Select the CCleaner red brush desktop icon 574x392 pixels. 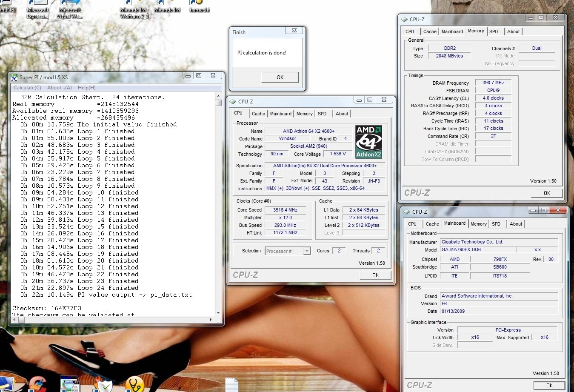coord(37,384)
